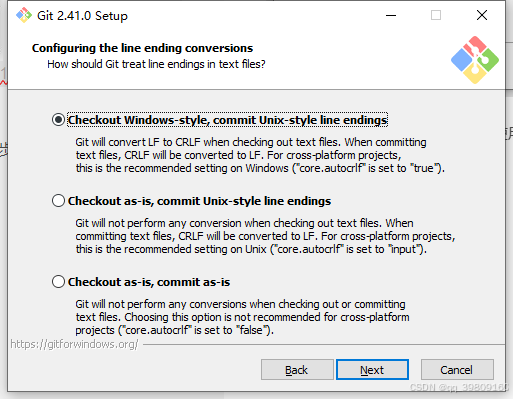Select Checkout as-is, commit Unix-style option
This screenshot has height=399, width=513.
(x=58, y=201)
